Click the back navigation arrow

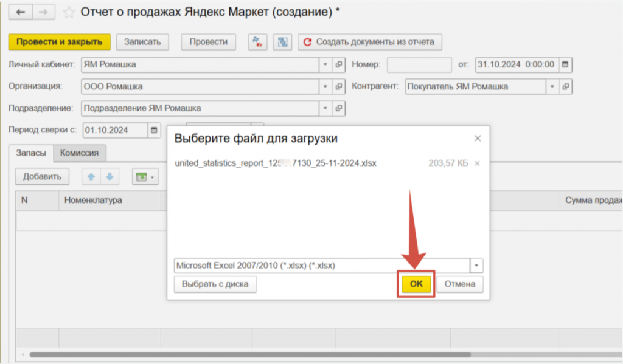(20, 12)
